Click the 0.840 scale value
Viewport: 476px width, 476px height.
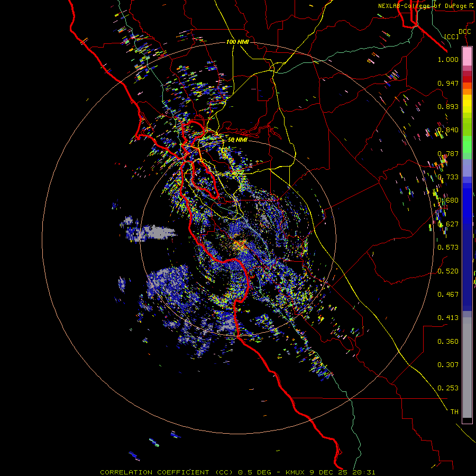pos(448,130)
